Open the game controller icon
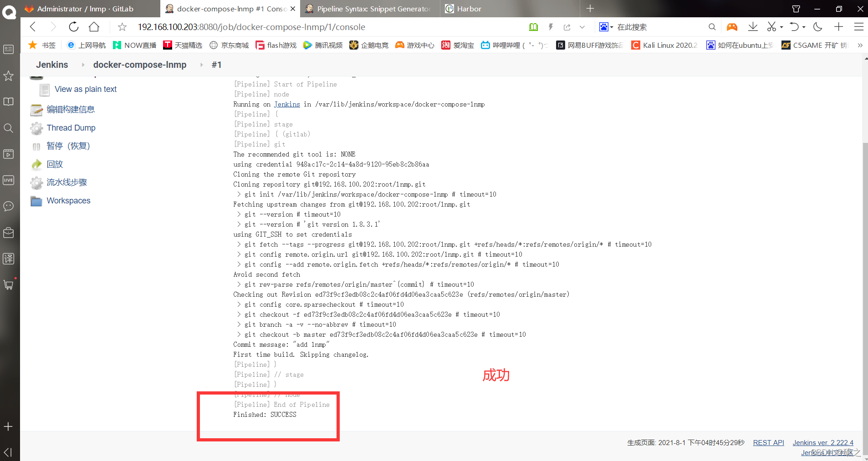 [732, 27]
